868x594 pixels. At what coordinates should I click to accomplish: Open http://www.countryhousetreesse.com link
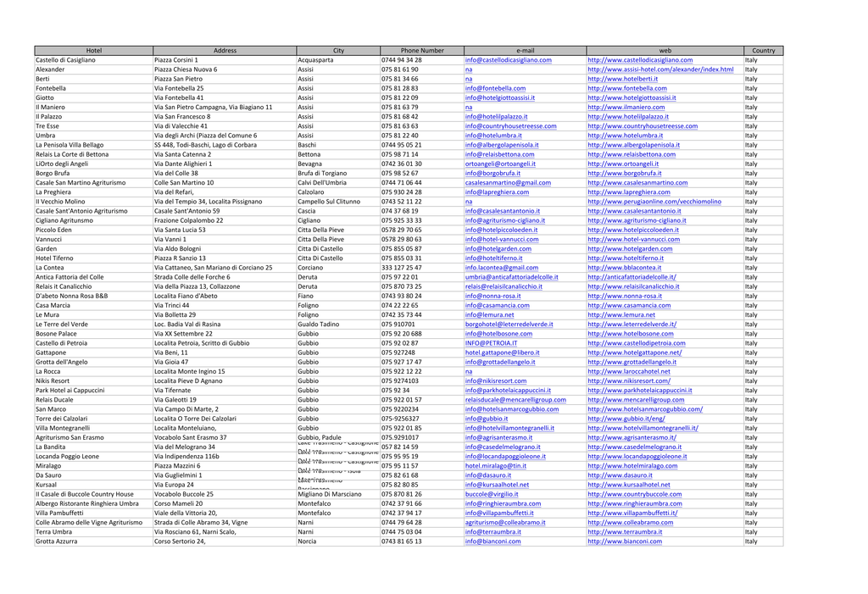643,125
